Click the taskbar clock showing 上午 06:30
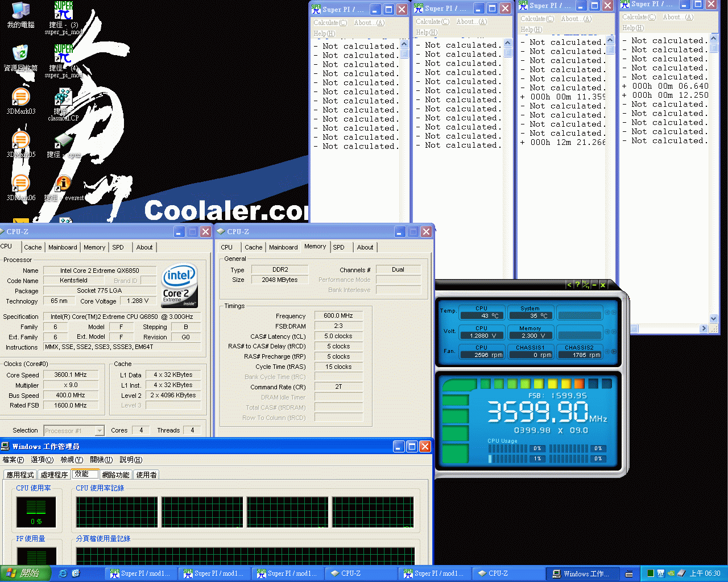The height and width of the screenshot is (582, 728). 705,573
